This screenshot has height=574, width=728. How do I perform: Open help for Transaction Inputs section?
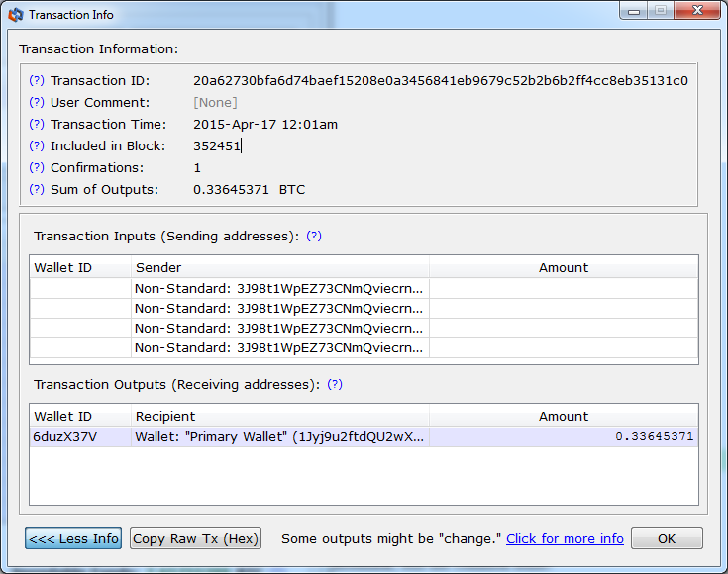pos(314,237)
